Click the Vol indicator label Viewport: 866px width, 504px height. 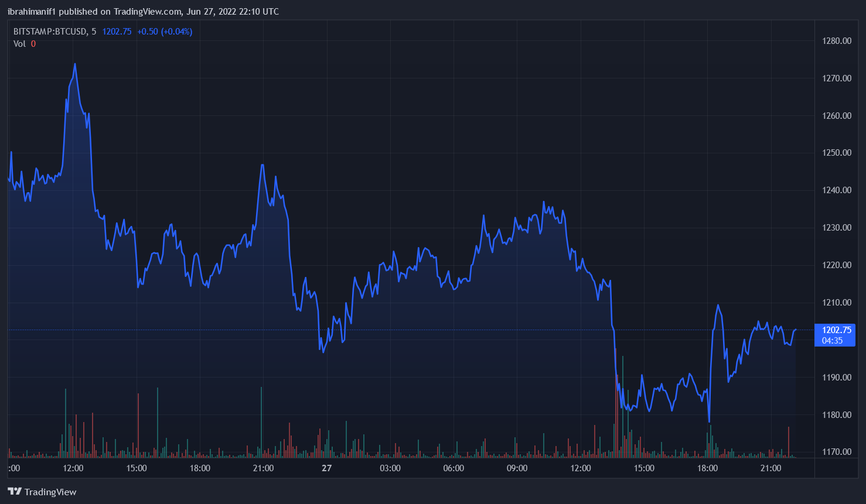click(x=19, y=44)
